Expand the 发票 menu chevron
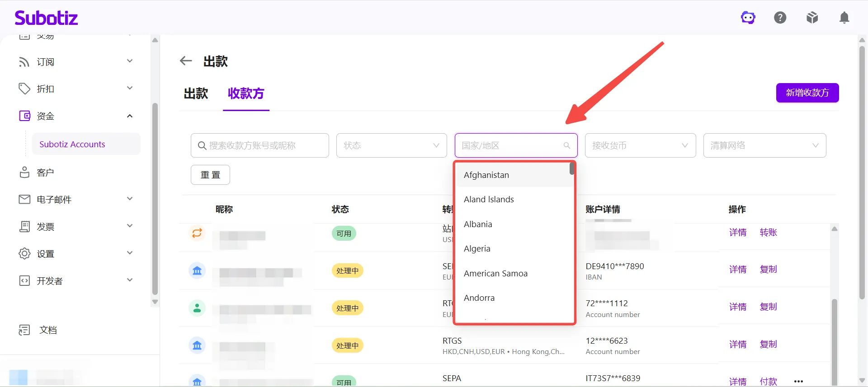 (x=130, y=226)
